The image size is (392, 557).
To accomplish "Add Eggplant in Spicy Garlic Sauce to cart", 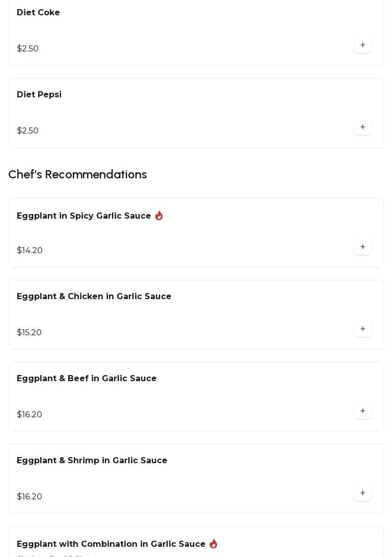I will [362, 247].
